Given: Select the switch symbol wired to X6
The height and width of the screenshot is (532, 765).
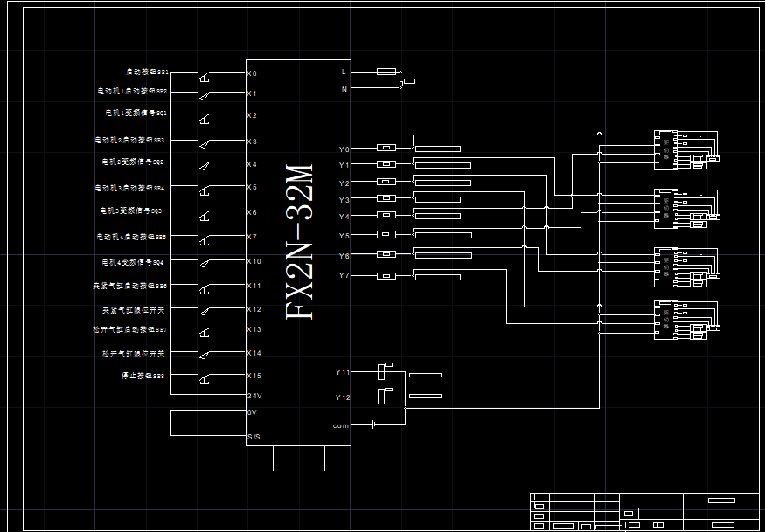Looking at the screenshot, I should (x=205, y=216).
